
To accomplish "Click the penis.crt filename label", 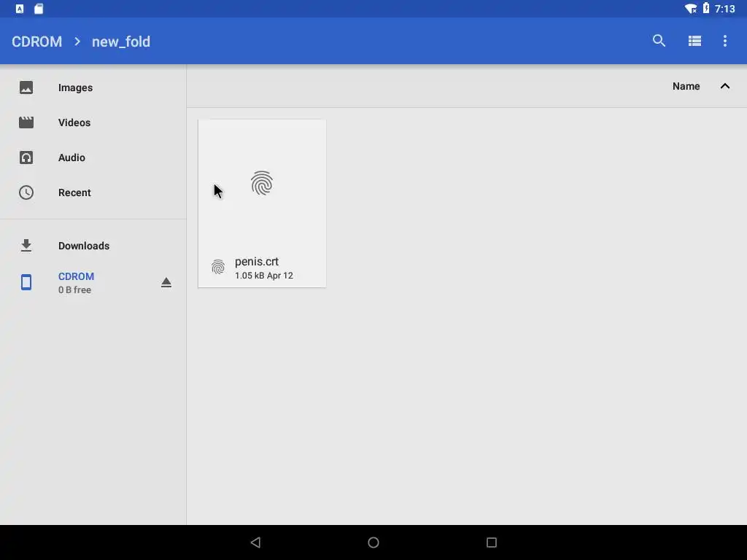I will click(257, 262).
